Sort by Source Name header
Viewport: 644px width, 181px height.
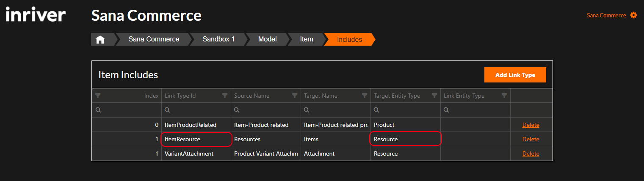[252, 96]
